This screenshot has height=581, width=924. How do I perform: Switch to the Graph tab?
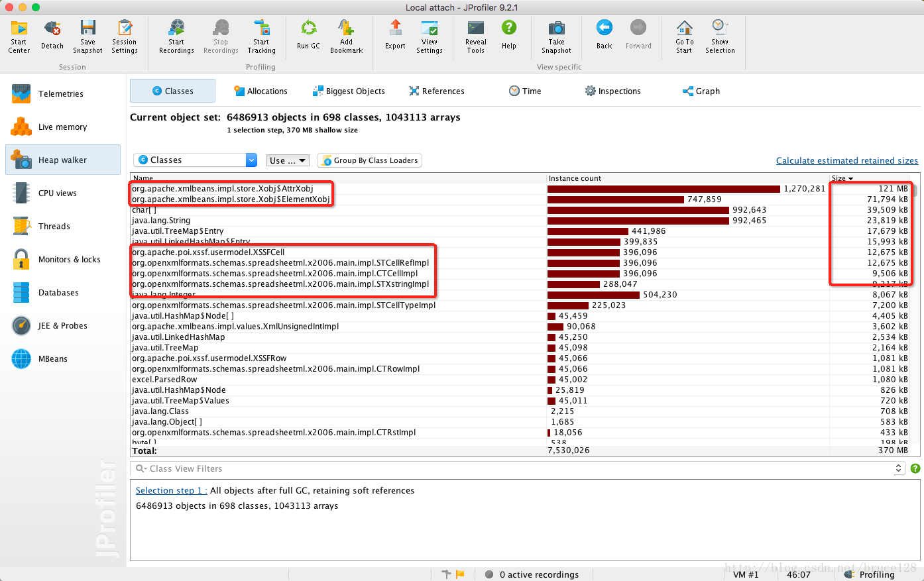point(701,91)
